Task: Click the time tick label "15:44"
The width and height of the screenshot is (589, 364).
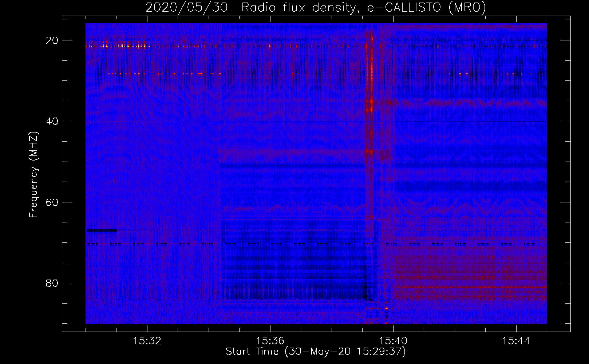Action: pos(516,341)
